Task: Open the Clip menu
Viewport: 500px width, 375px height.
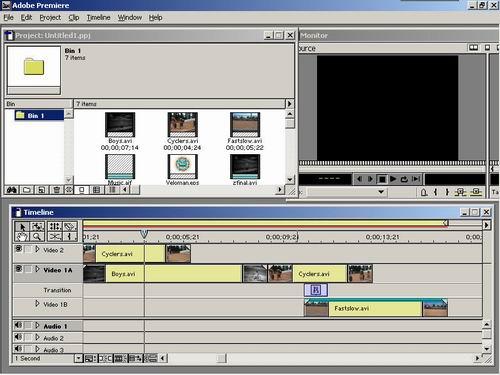Action: [74, 18]
